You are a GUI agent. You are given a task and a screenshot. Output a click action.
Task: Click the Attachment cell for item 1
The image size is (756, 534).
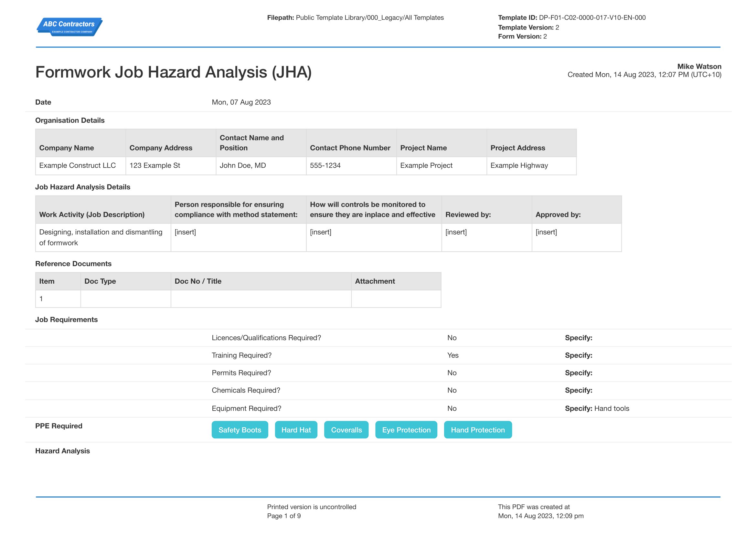click(x=396, y=299)
